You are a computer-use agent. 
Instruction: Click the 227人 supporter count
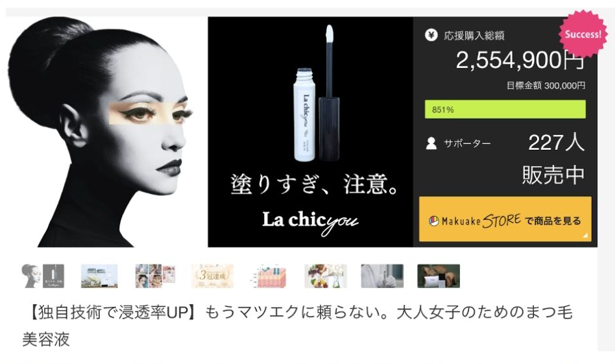(x=556, y=143)
